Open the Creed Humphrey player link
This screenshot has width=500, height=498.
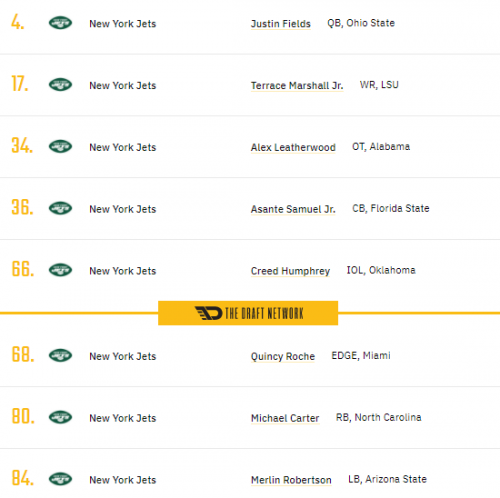point(290,271)
